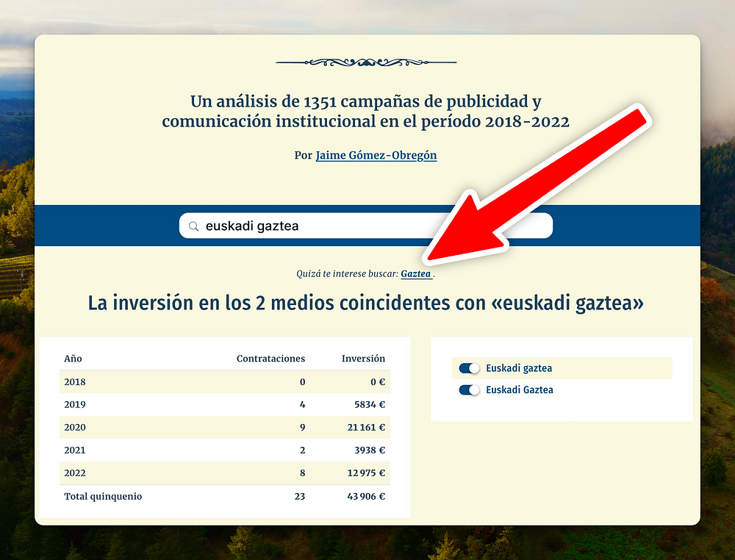Click the contrataciones value '9' for 2020
Screen dimensions: 735x560
302,428
